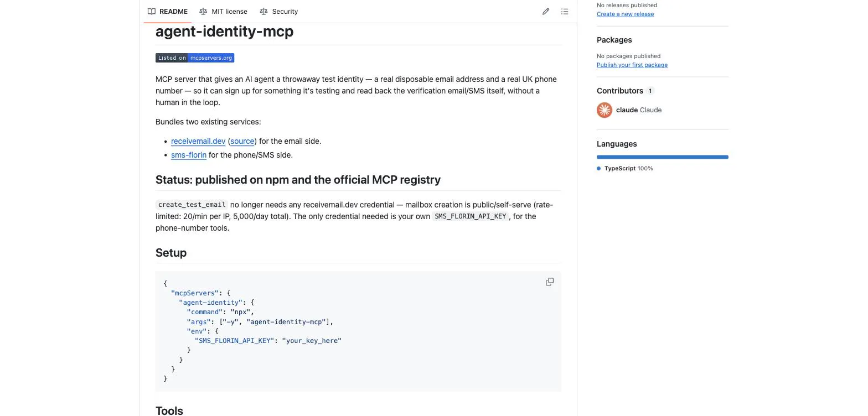
Task: Click the "your_key_here" value in code
Action: tap(312, 341)
